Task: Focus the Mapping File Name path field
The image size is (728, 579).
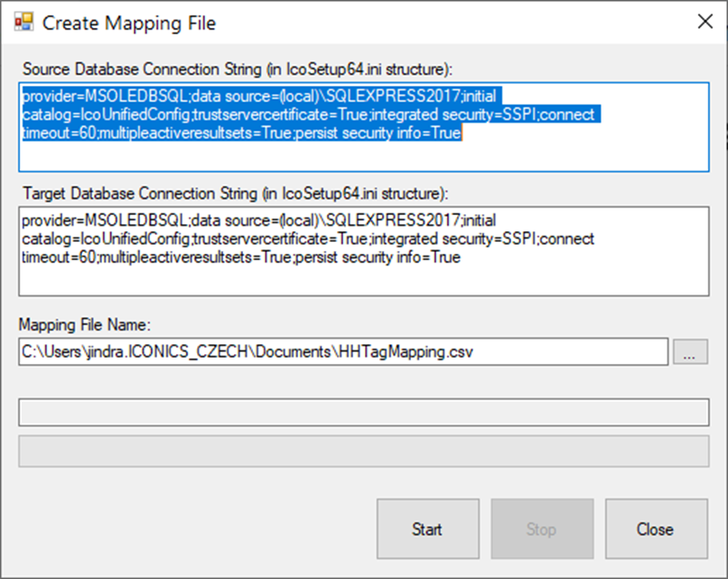Action: tap(343, 352)
